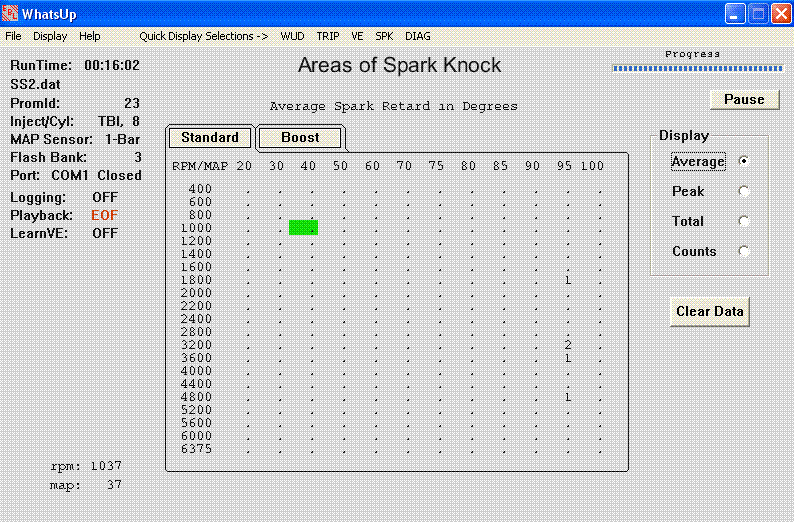
Task: Select the Peak radio button
Action: [743, 191]
